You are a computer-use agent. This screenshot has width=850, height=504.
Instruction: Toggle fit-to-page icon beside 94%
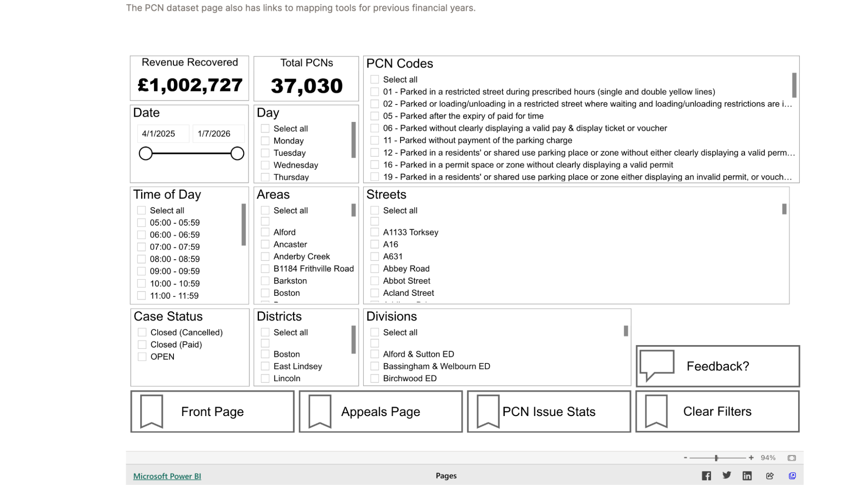791,458
